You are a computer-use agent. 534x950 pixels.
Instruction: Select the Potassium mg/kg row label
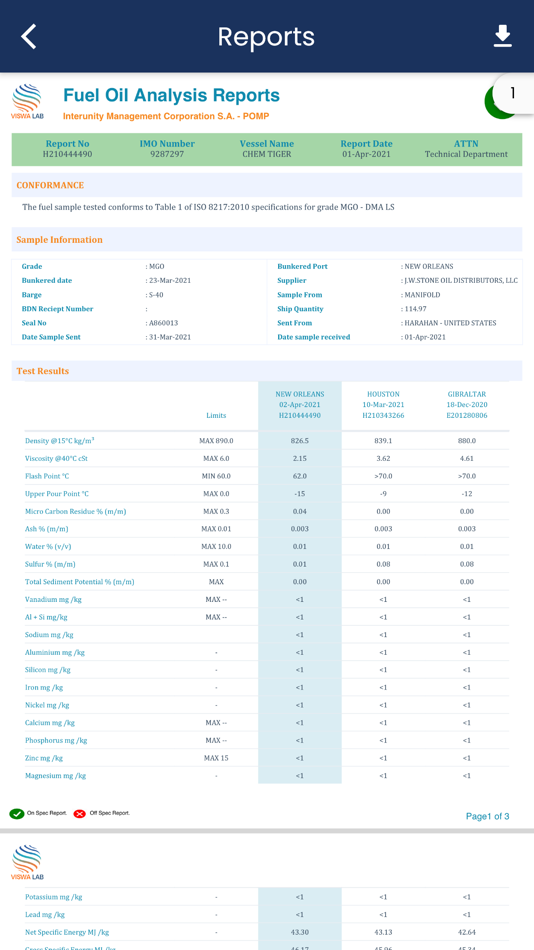click(x=53, y=897)
